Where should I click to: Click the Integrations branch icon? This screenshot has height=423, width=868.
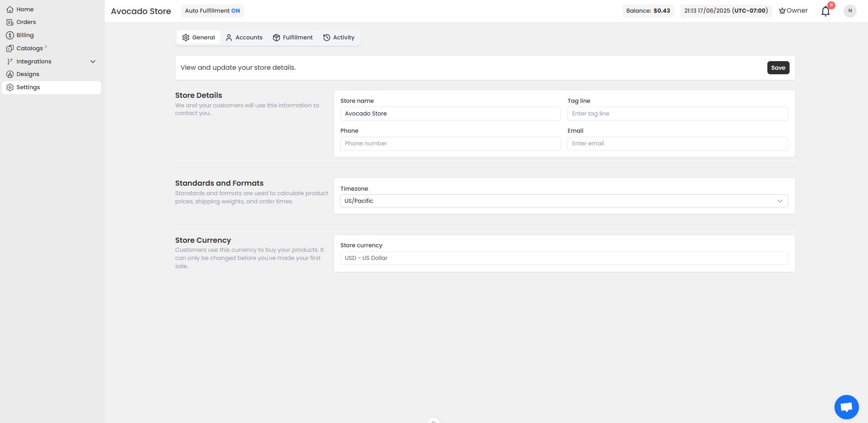(x=10, y=62)
